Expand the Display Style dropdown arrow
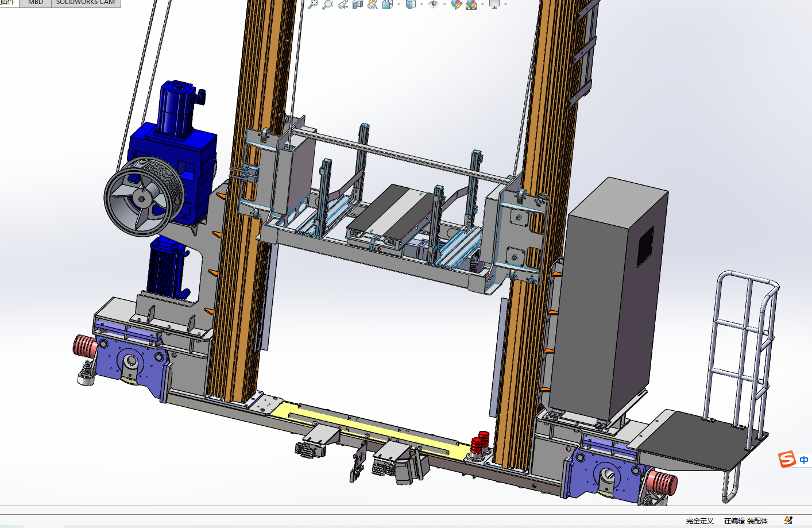 click(422, 4)
